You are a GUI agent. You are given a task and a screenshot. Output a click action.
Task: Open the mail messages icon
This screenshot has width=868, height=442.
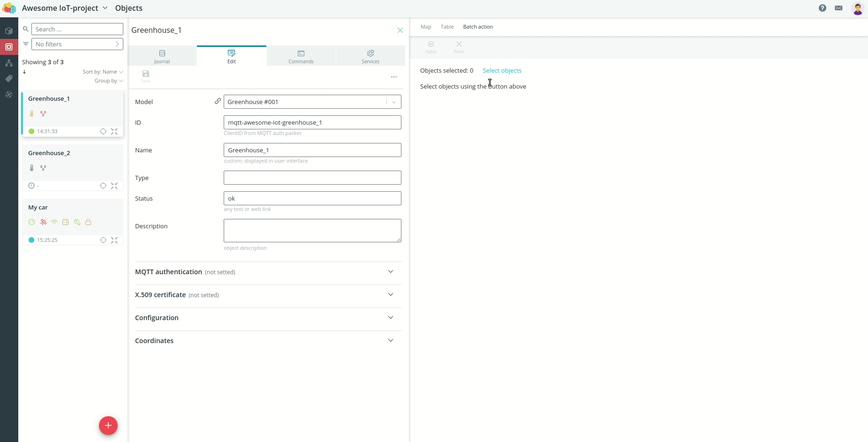click(x=839, y=8)
